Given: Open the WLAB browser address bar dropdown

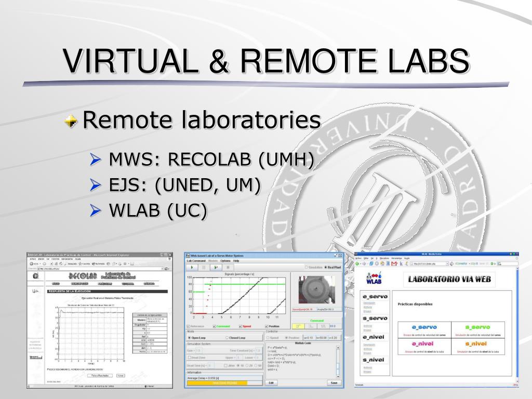Looking at the screenshot, I should 447,263.
